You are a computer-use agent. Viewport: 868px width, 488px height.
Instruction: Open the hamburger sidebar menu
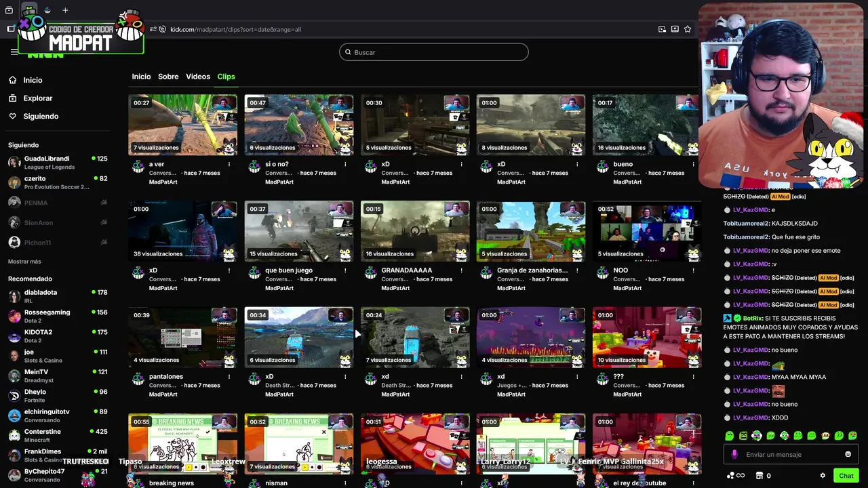[x=14, y=52]
